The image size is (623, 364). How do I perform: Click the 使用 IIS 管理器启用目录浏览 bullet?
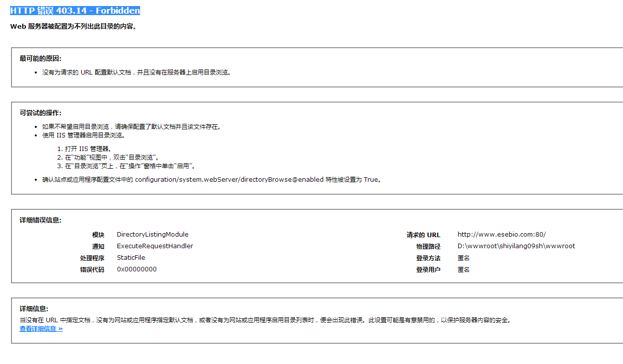pyautogui.click(x=83, y=135)
